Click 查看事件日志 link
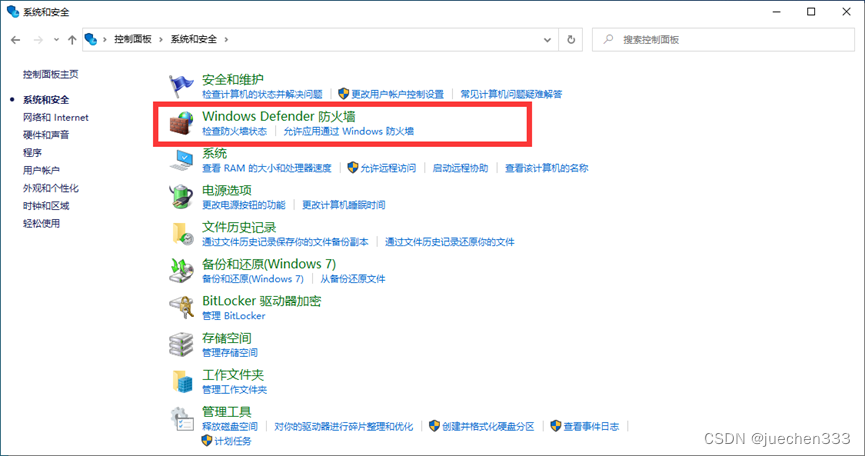 591,427
